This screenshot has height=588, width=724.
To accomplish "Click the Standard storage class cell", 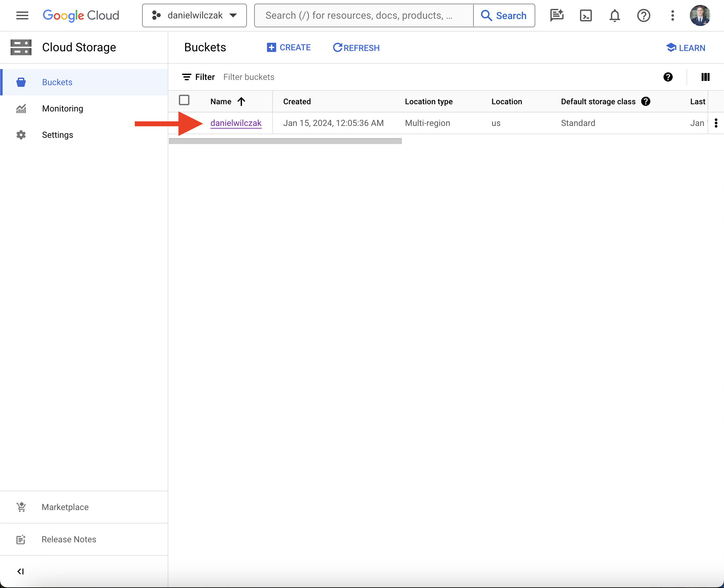I will (578, 123).
